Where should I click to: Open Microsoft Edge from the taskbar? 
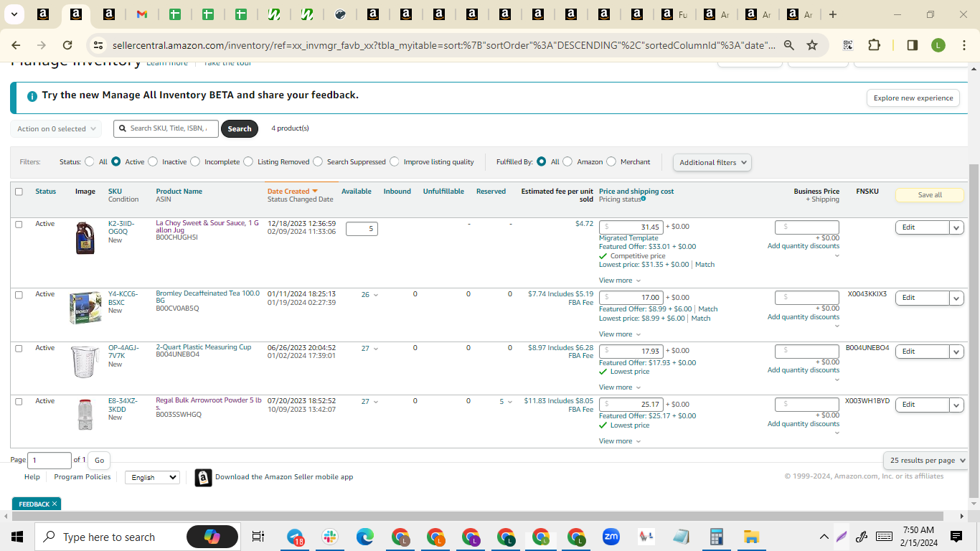point(365,537)
